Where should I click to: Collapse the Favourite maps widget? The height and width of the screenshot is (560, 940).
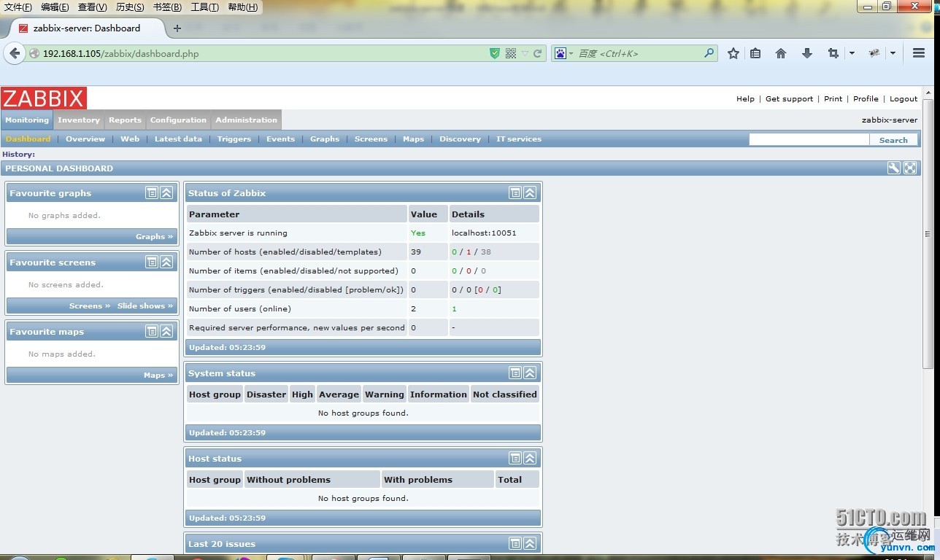166,331
